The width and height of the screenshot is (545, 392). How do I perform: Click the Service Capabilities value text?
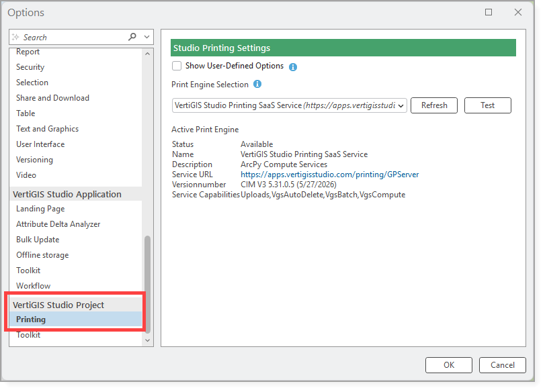pos(323,195)
